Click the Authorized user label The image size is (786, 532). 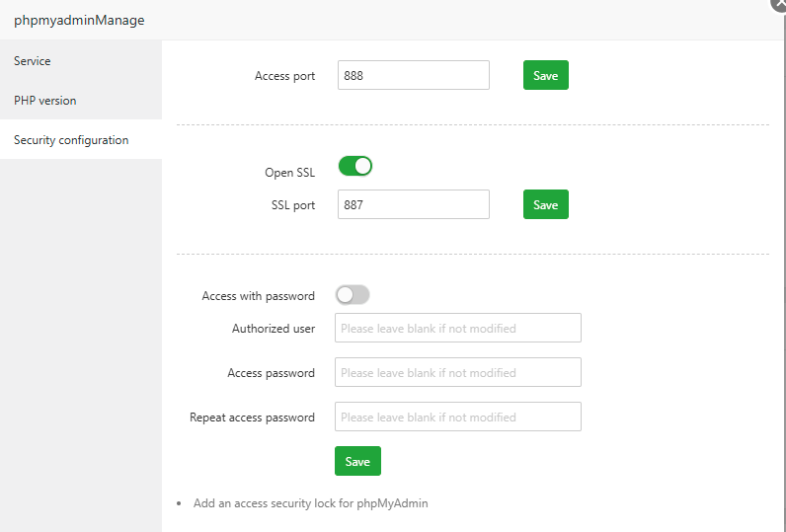point(274,329)
